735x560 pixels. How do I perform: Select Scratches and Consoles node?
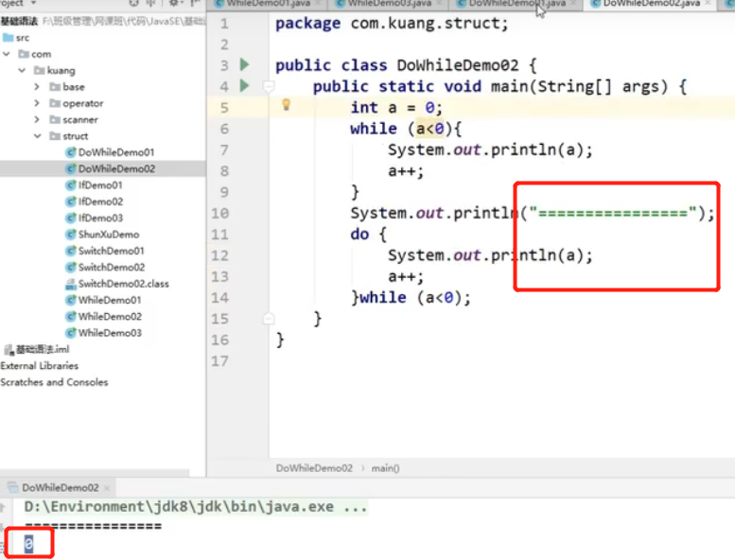tap(54, 382)
